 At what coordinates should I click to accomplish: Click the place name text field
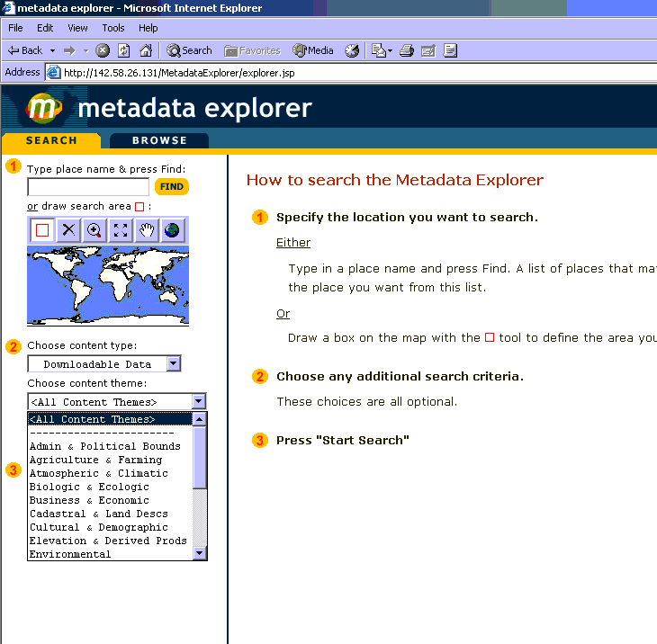coord(88,187)
